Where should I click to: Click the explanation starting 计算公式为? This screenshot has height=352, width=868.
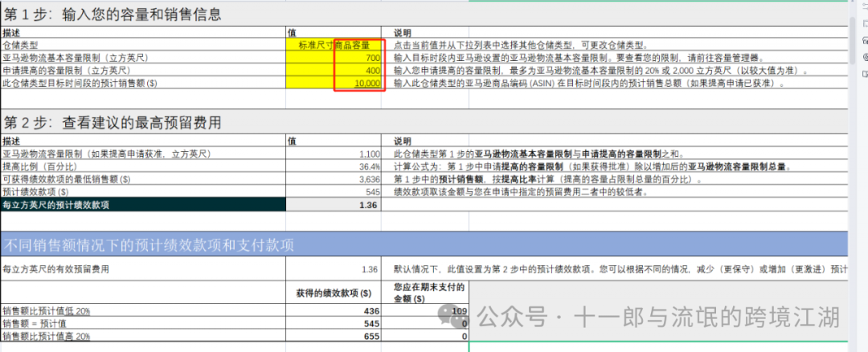click(x=593, y=166)
